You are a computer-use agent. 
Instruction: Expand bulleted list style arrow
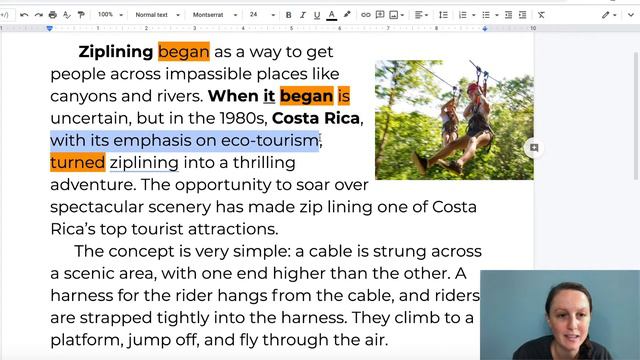[x=497, y=15]
